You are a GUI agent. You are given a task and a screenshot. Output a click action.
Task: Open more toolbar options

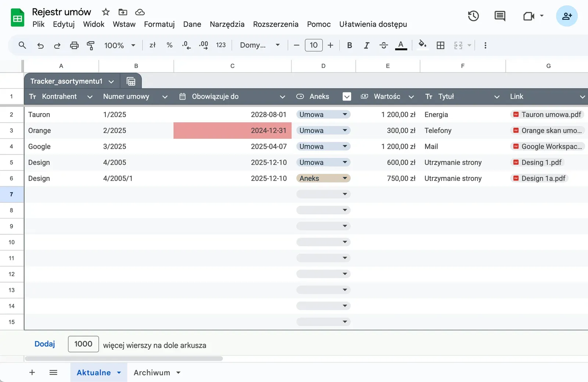(x=485, y=45)
